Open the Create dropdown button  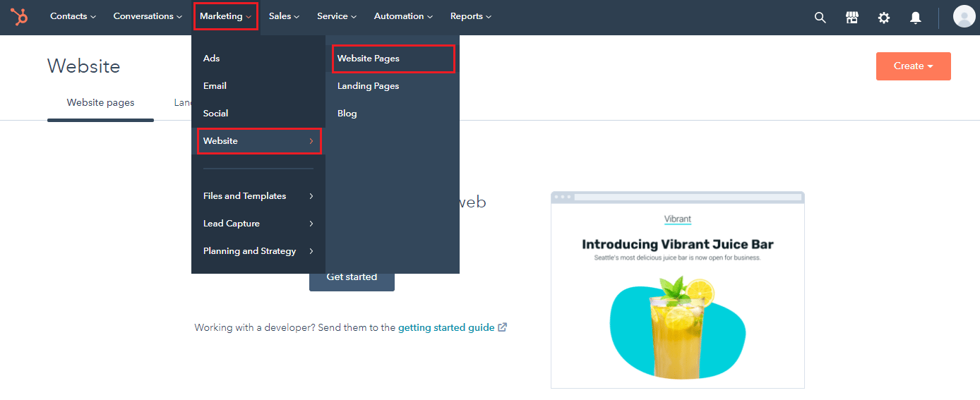[x=913, y=66]
